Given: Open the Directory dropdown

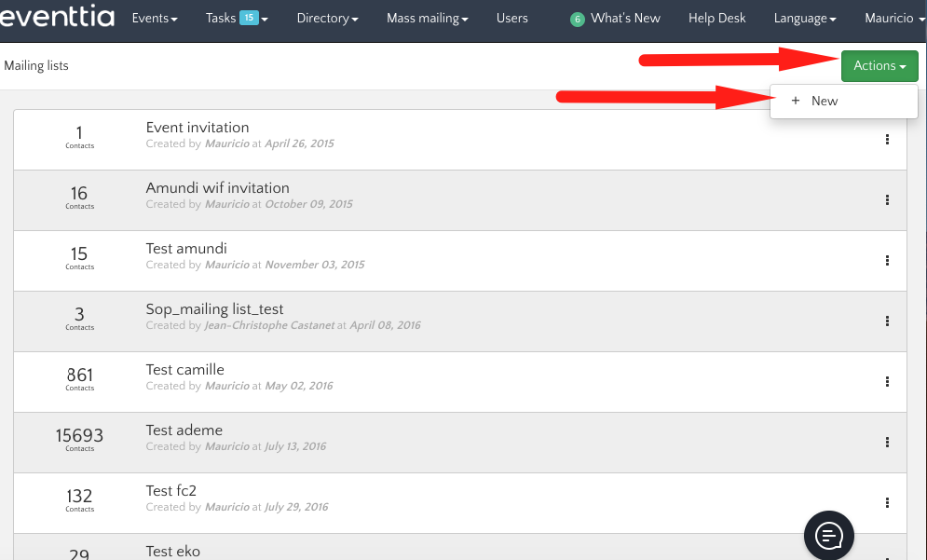Looking at the screenshot, I should pyautogui.click(x=327, y=19).
